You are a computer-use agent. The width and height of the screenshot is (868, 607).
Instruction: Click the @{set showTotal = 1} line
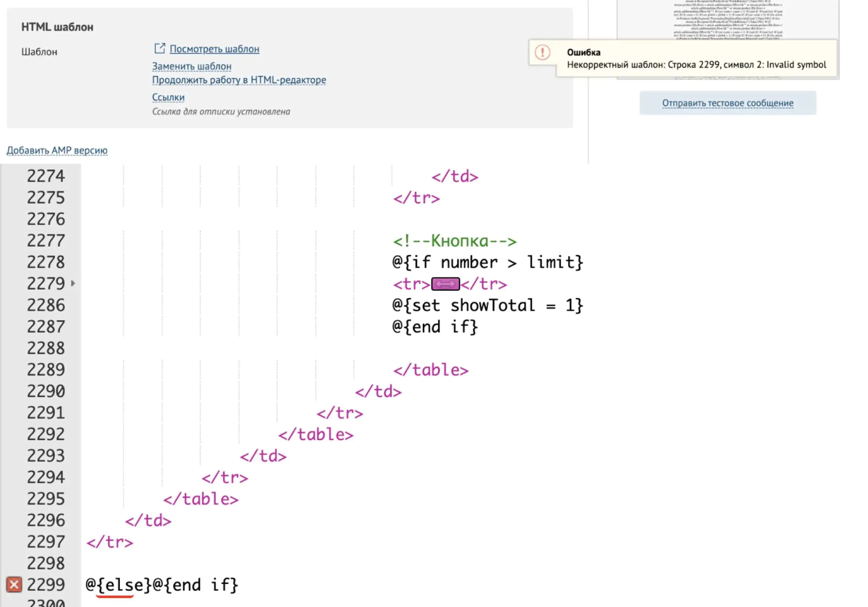tap(488, 306)
